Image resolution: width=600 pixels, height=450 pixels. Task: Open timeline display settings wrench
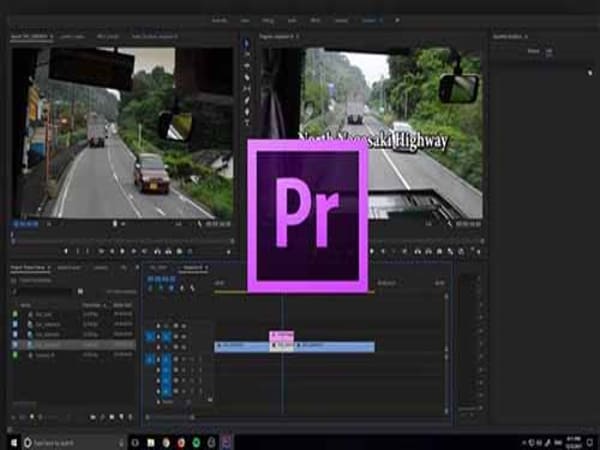[192, 289]
